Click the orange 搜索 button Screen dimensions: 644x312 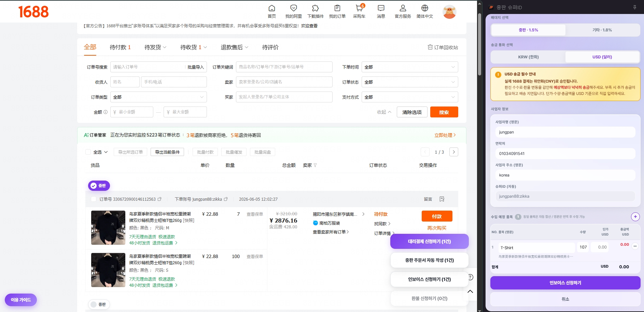(x=444, y=112)
